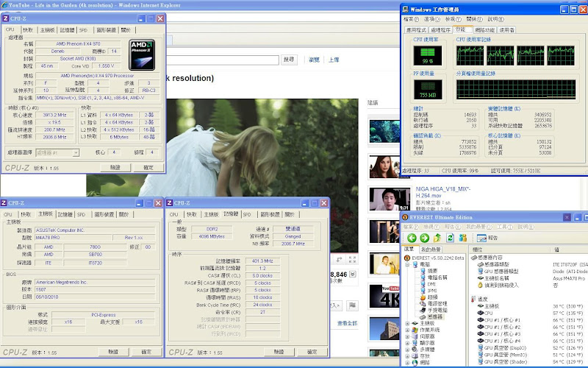Screen dimensions: 588x368
Task: Select the DMI node in EVEREST tree
Action: pos(431,284)
